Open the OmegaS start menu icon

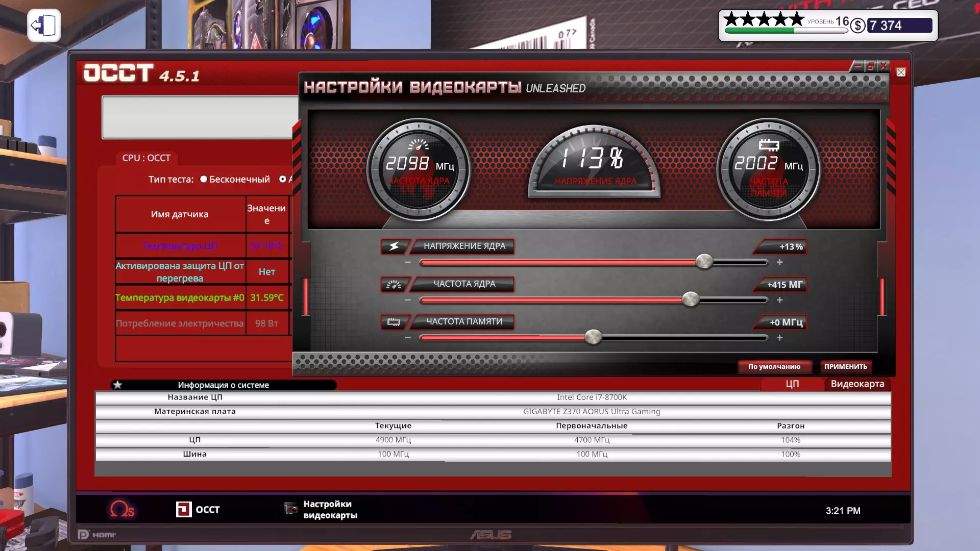click(122, 509)
